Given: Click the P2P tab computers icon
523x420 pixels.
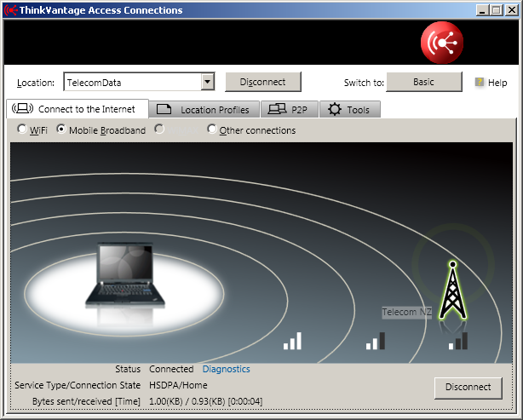Looking at the screenshot, I should (277, 109).
